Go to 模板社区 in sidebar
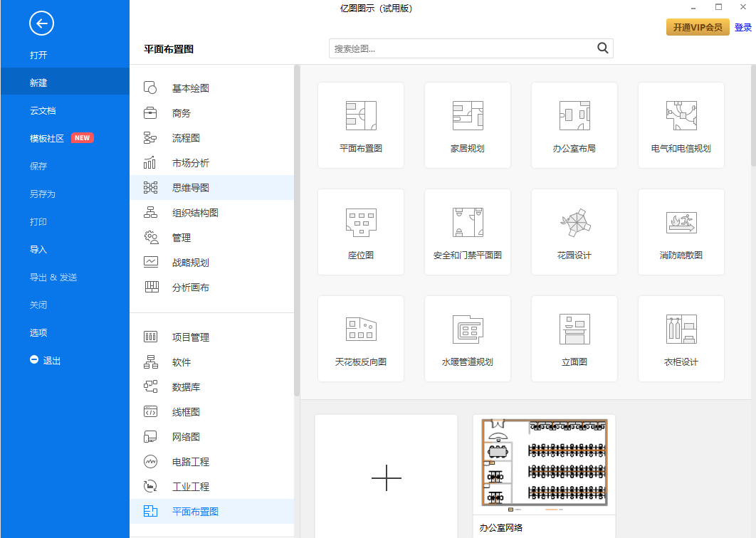 tap(47, 138)
